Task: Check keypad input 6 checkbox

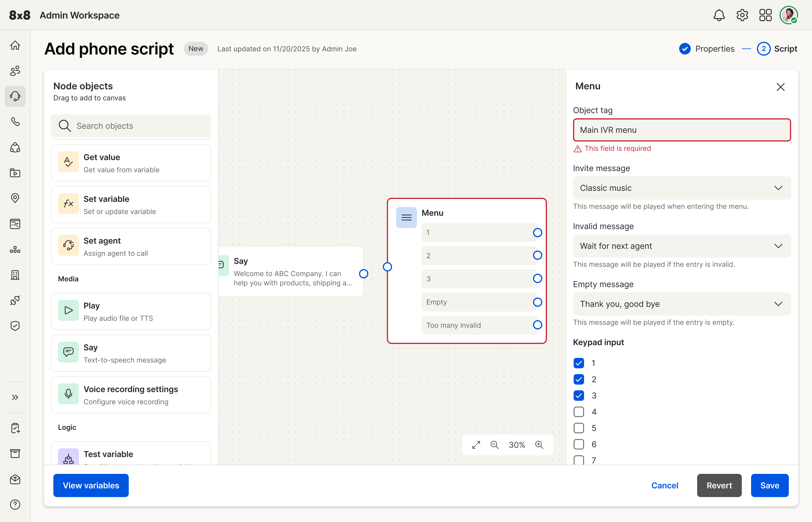Action: pos(579,444)
